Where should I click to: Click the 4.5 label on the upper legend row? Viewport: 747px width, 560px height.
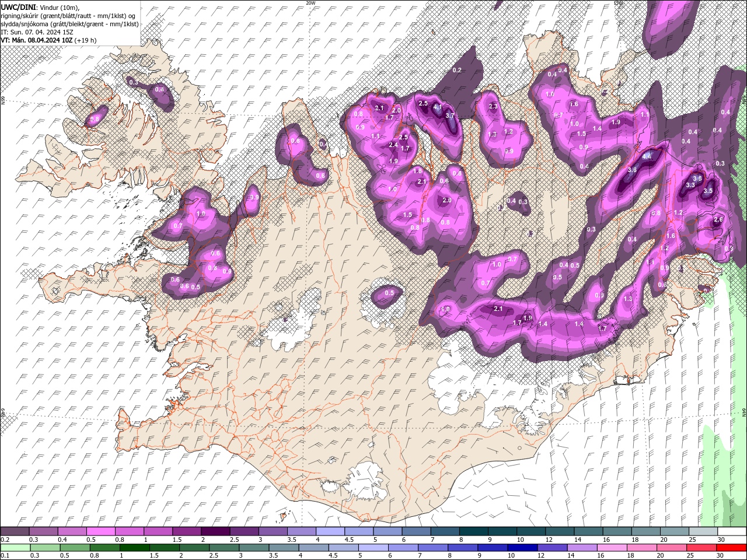tap(349, 540)
